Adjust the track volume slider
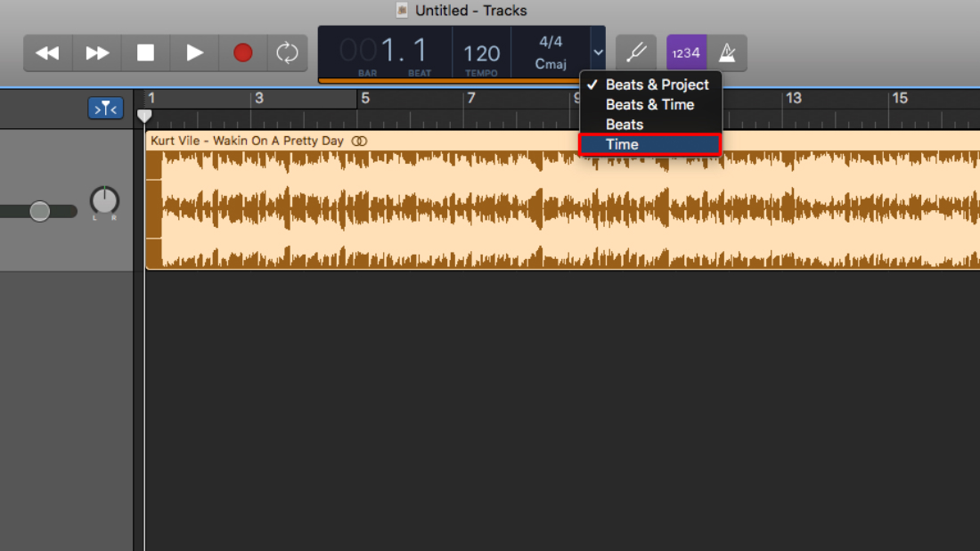 [x=39, y=211]
